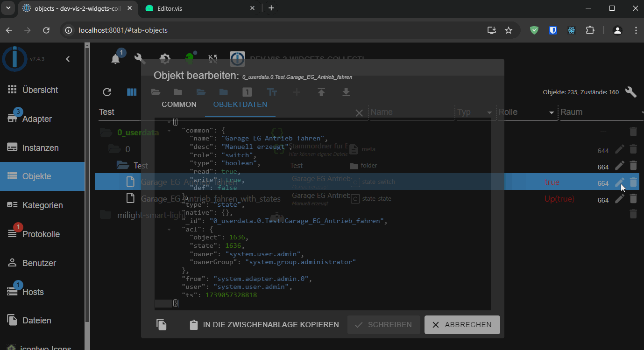Screen dimensions: 644x350
Task: Switch to the COMMON tab
Action: 179,105
